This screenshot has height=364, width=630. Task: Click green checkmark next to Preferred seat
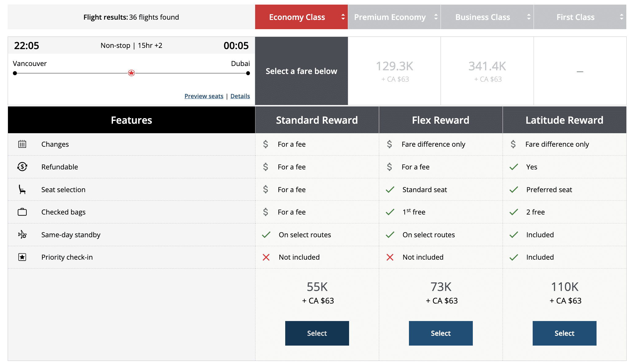click(514, 190)
